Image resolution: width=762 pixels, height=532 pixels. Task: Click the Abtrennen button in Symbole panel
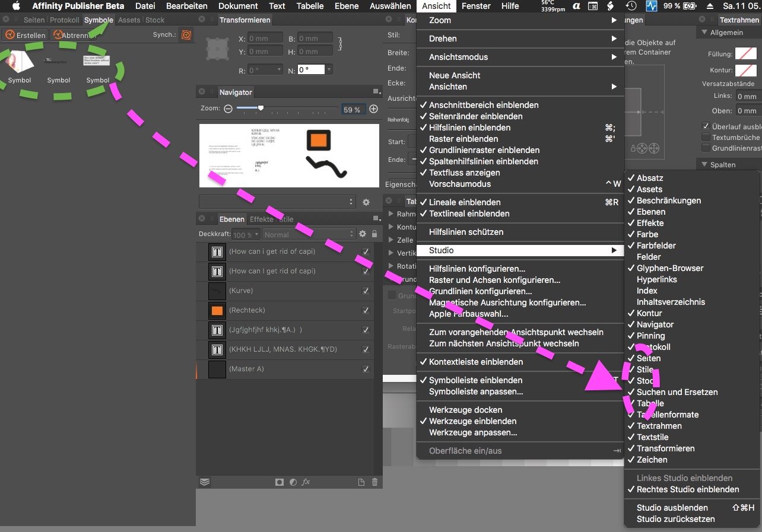point(74,35)
